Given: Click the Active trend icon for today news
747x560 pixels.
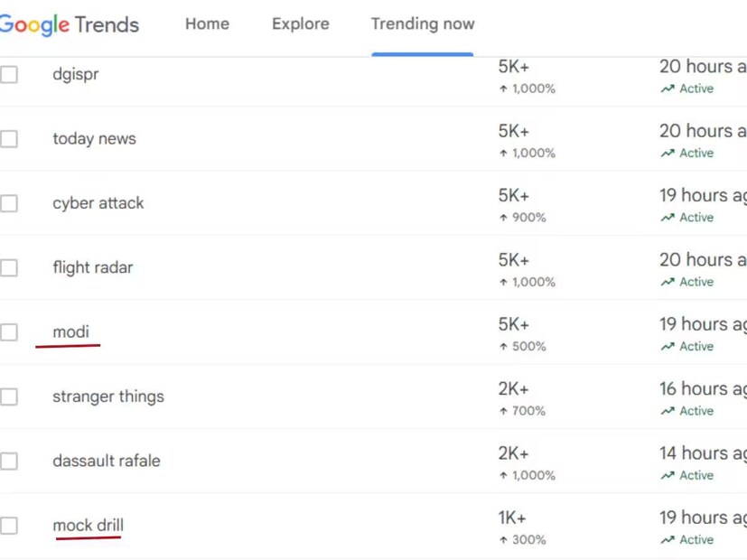Looking at the screenshot, I should [x=668, y=154].
